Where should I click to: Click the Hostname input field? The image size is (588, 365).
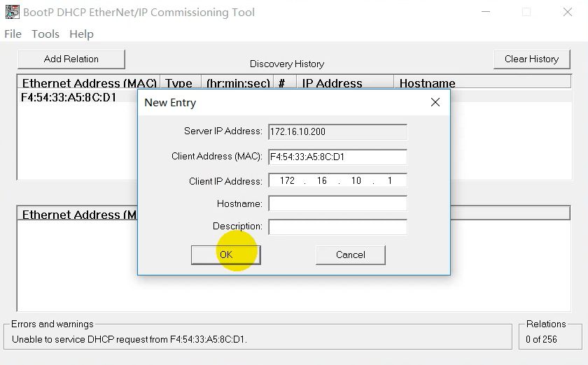[337, 203]
